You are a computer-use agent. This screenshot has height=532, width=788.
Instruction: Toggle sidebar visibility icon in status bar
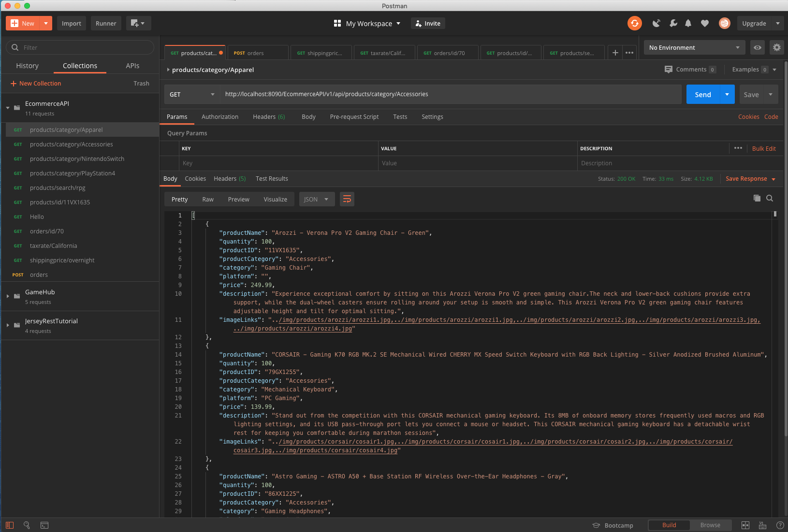point(10,525)
